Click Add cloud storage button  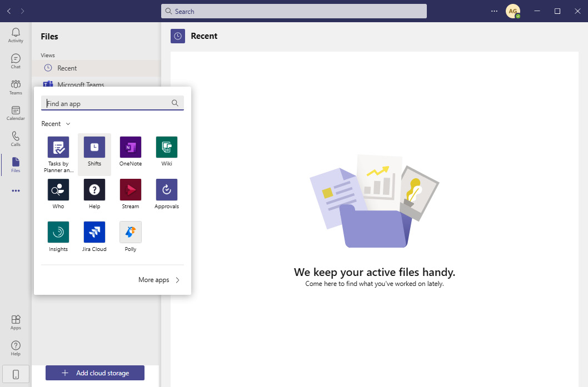(x=95, y=373)
